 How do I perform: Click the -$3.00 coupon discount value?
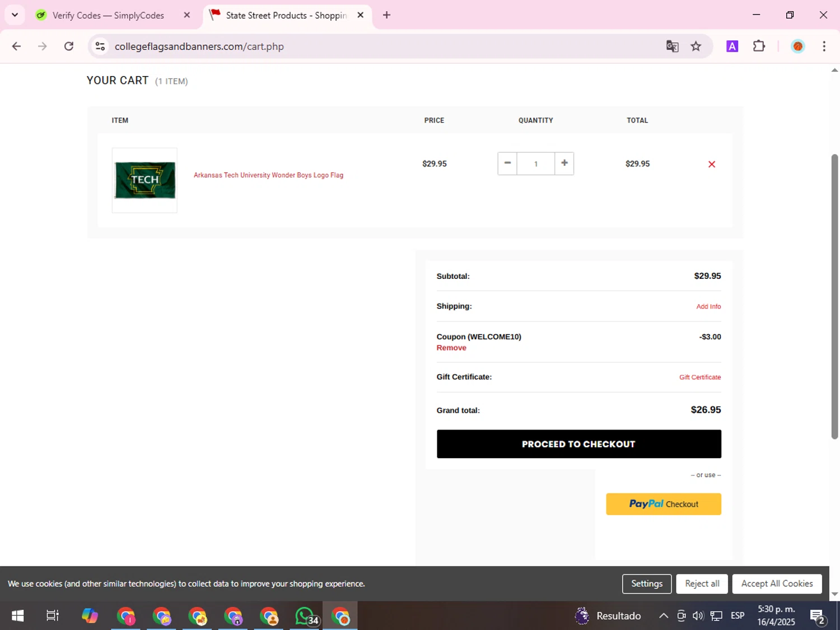point(710,337)
